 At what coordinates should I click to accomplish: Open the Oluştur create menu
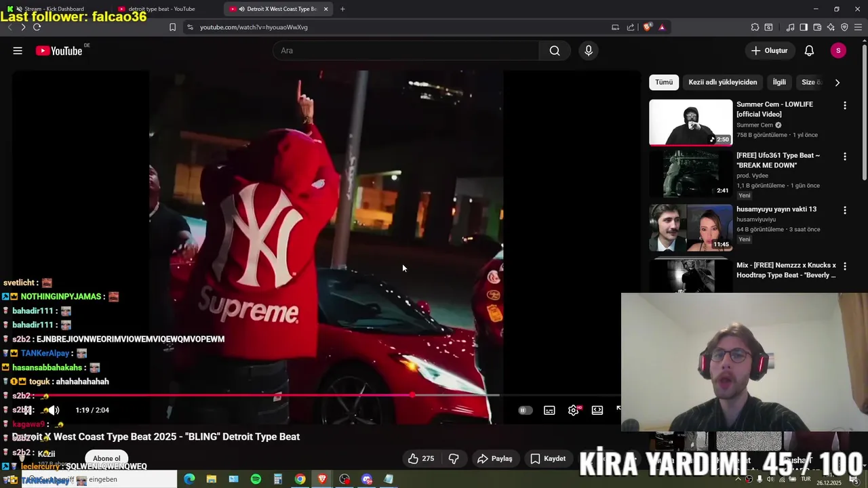770,51
